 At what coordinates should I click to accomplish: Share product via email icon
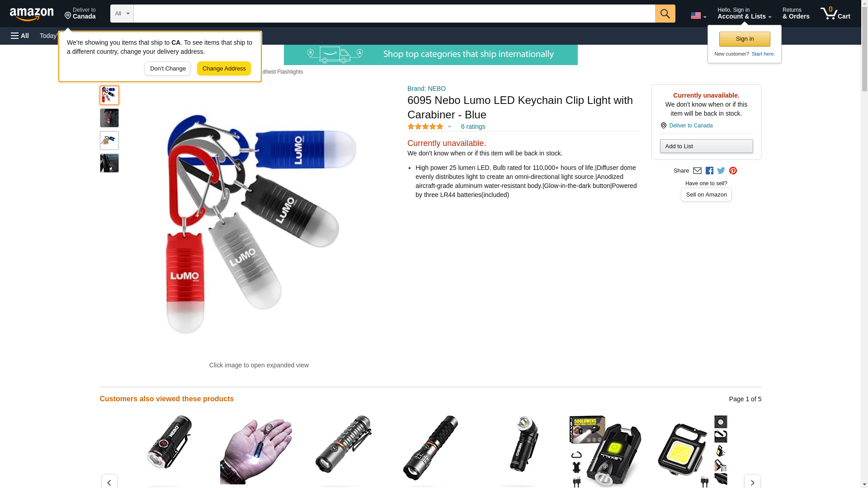[697, 171]
